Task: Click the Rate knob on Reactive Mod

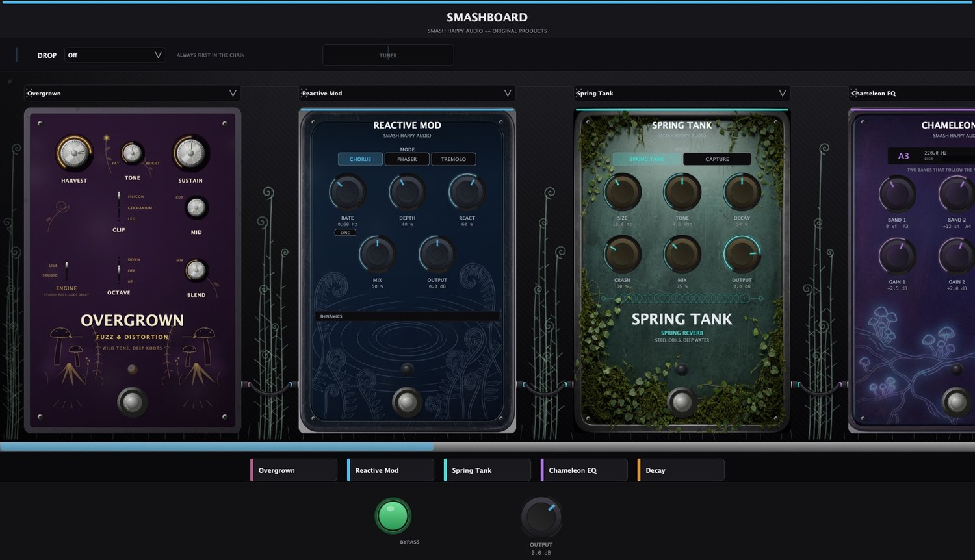Action: 347,192
